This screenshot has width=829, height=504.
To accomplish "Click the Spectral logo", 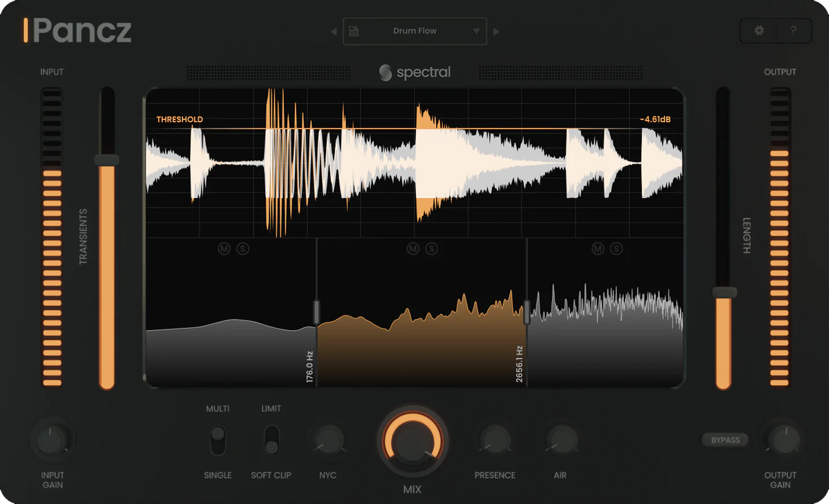I will click(x=414, y=72).
